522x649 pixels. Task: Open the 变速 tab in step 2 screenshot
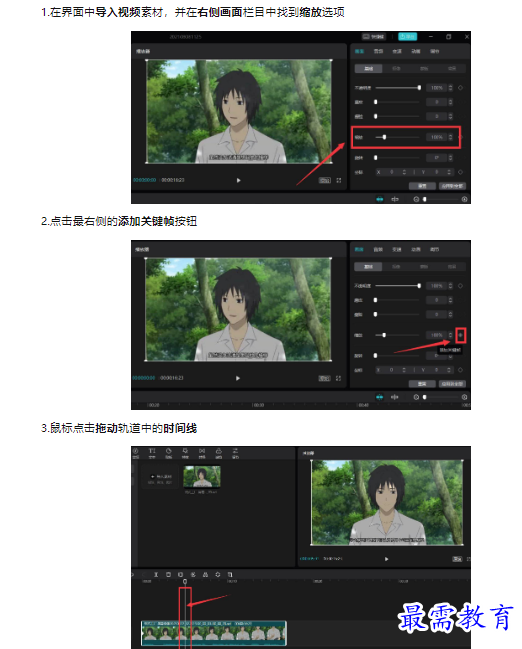point(397,250)
